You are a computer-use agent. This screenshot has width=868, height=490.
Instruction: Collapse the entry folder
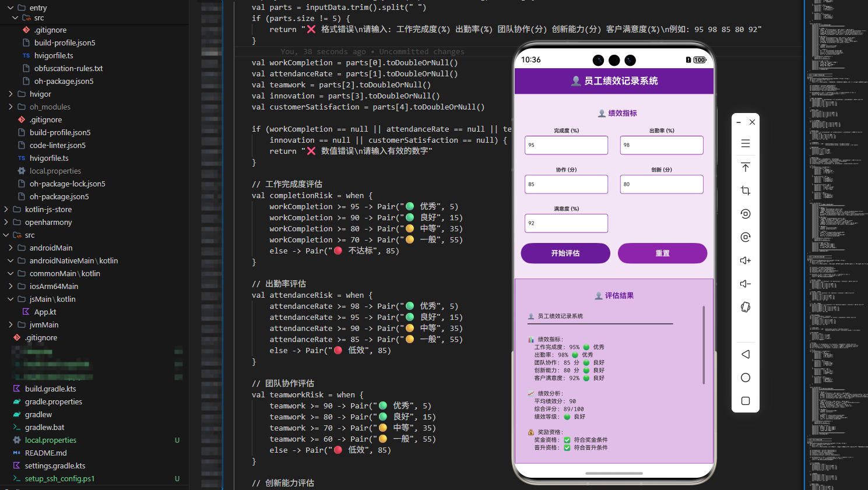10,8
